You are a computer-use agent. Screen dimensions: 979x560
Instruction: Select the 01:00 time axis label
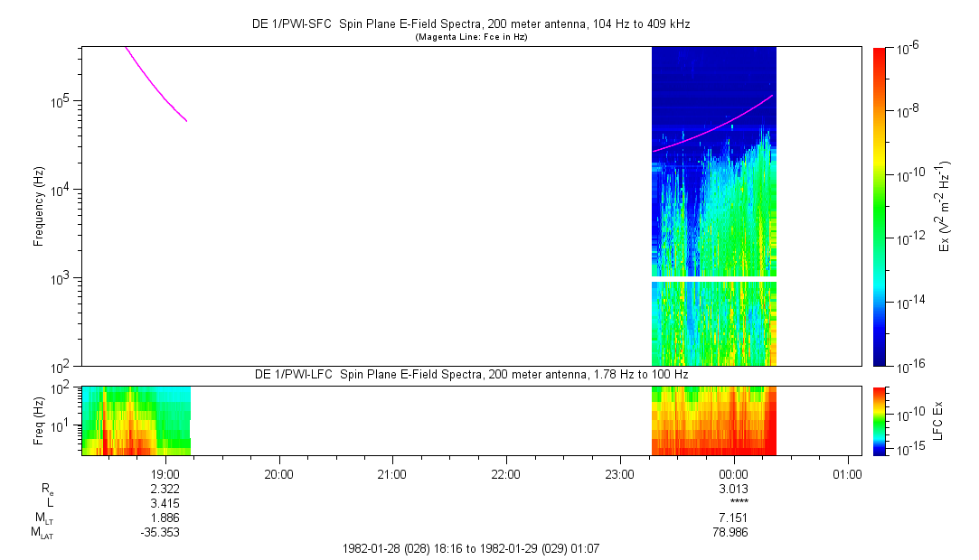(846, 473)
